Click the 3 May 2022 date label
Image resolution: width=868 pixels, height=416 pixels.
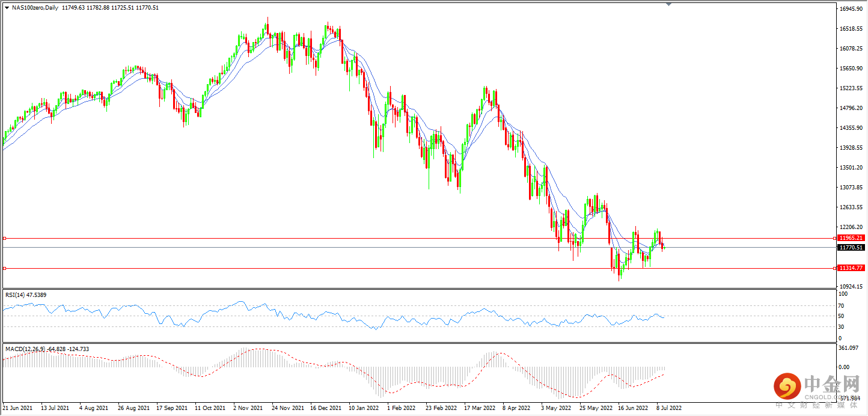[555, 408]
